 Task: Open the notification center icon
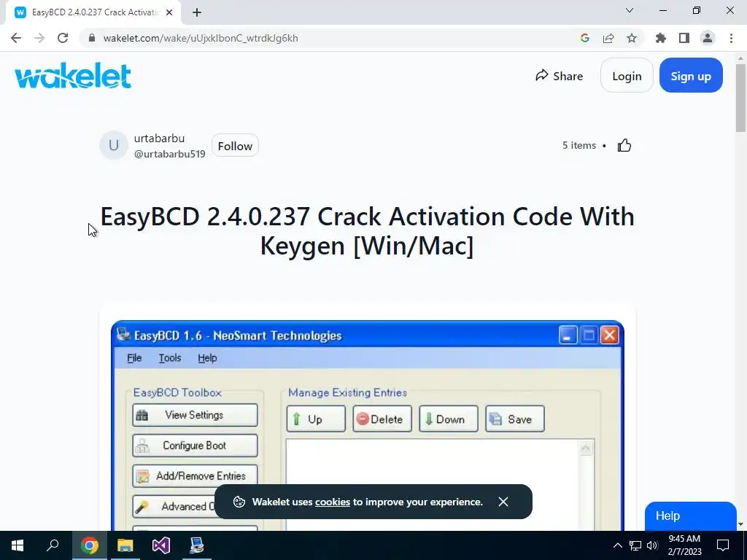723,545
